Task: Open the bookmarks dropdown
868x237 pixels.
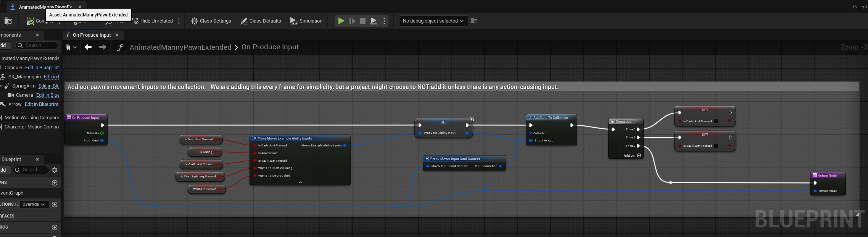Action: point(71,47)
